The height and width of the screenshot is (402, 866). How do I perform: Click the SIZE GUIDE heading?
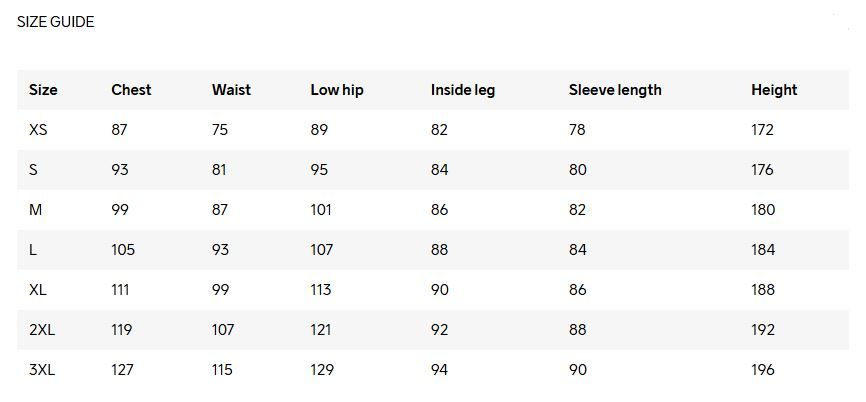pos(56,22)
